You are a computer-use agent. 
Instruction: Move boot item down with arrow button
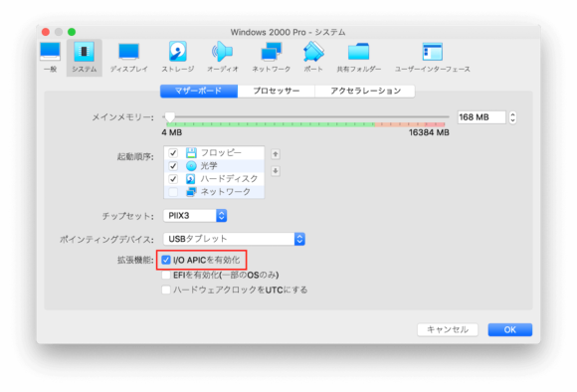click(x=276, y=171)
